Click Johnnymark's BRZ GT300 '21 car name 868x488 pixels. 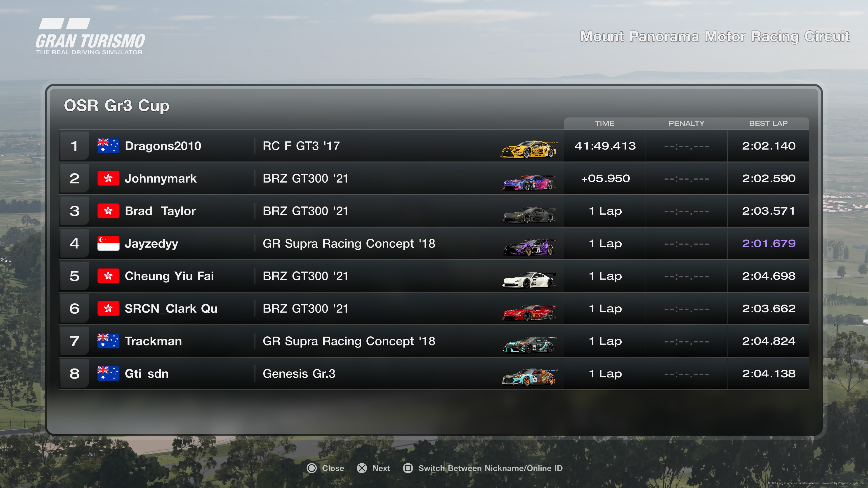click(305, 178)
